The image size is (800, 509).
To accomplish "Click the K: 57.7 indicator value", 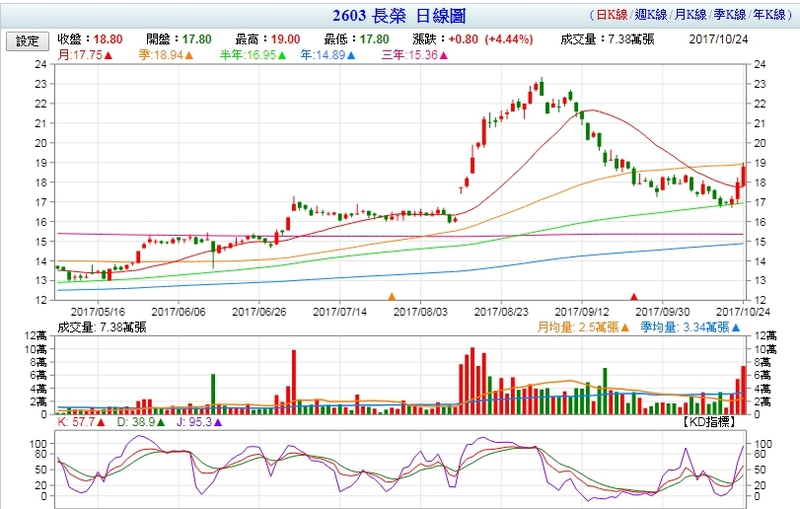I will [x=82, y=422].
